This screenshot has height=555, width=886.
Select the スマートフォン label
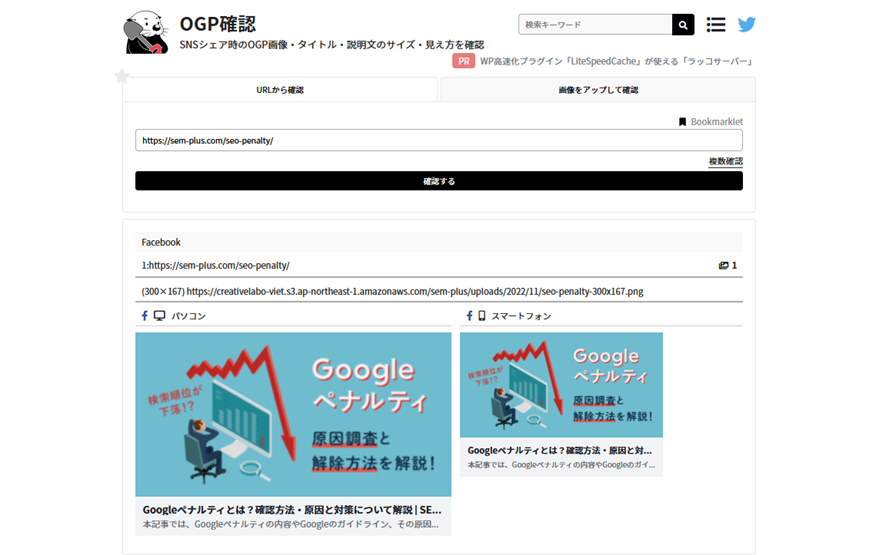[x=521, y=316]
